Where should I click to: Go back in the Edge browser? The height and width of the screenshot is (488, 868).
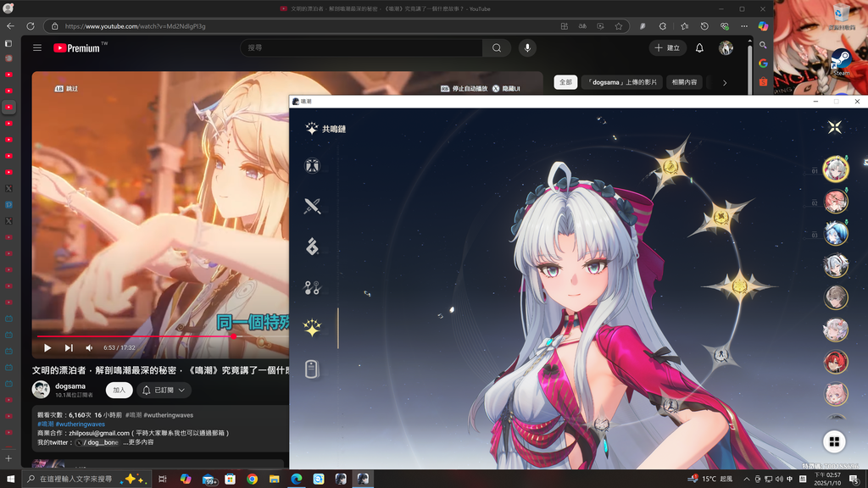[x=10, y=26]
